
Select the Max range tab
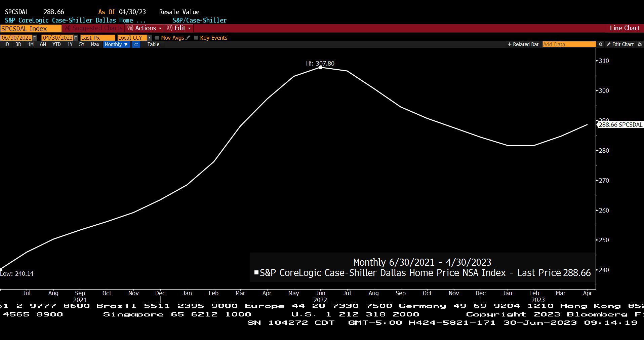click(95, 44)
